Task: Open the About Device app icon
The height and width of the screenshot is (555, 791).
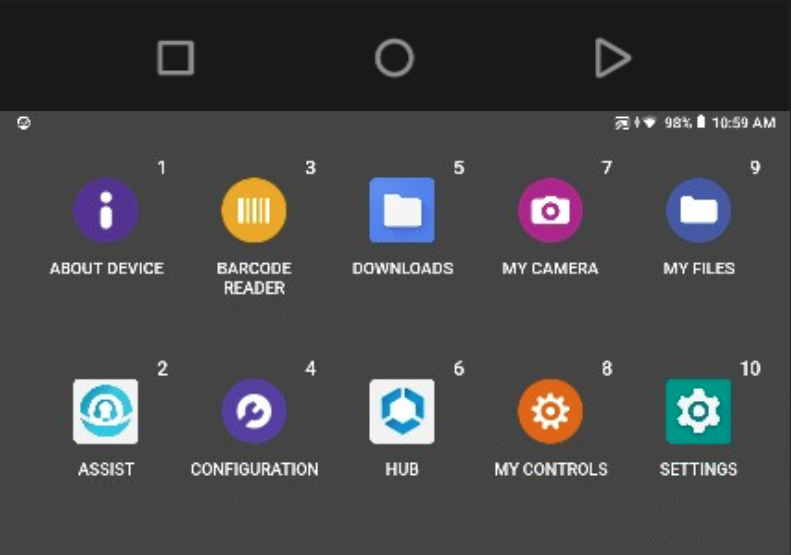Action: click(x=106, y=210)
